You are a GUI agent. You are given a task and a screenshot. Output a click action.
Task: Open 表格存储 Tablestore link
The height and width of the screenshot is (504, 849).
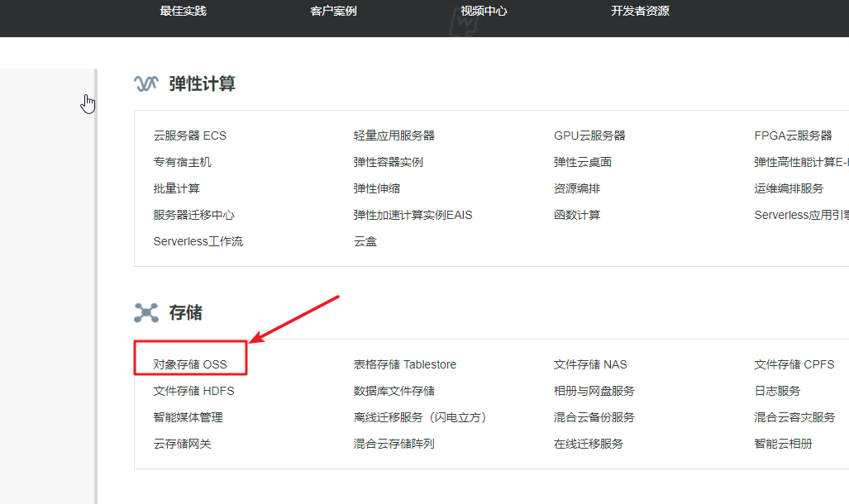[x=405, y=365]
